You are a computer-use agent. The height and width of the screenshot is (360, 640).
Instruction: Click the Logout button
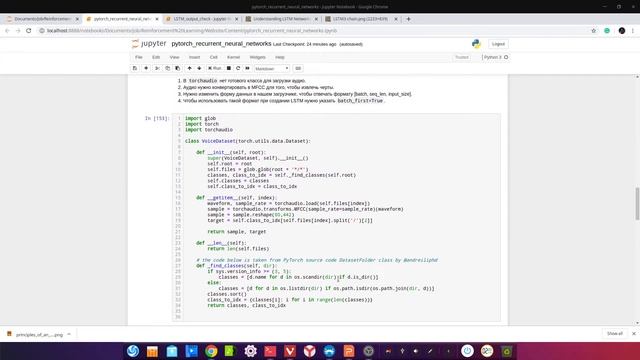pos(498,44)
